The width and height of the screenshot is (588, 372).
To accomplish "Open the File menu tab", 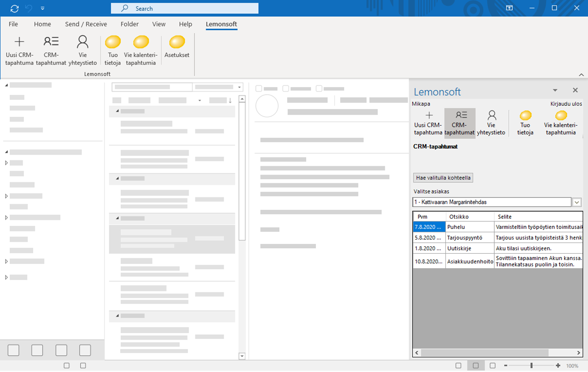I will point(13,24).
